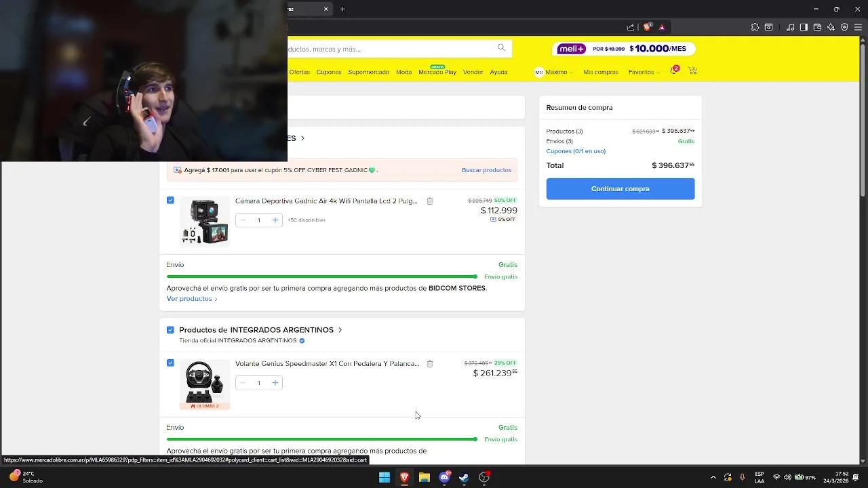Show hidden system tray icons chevron
The width and height of the screenshot is (868, 488).
(x=713, y=477)
